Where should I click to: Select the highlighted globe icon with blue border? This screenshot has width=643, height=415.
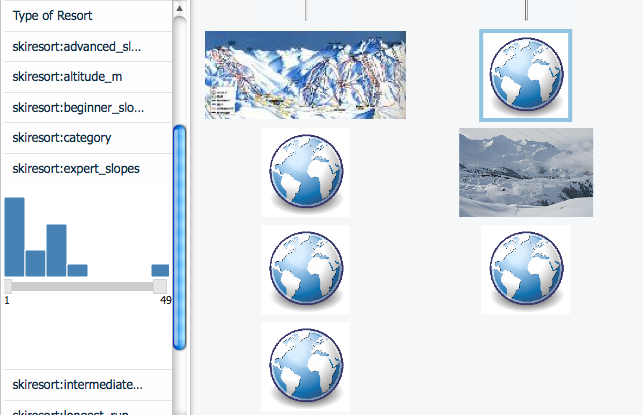tap(525, 75)
